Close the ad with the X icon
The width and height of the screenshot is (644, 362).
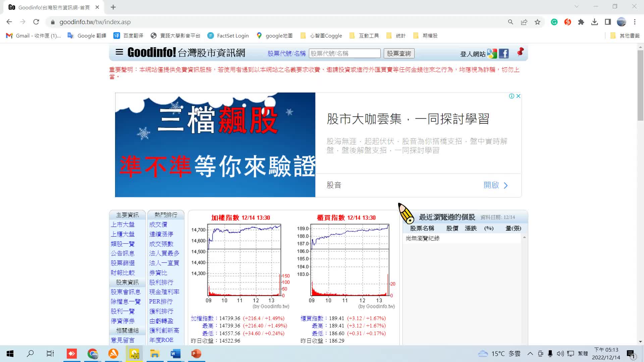pos(518,96)
